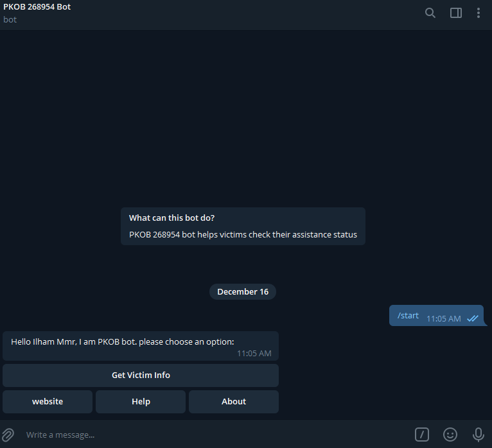492x448 pixels.
Task: Select the About inline button
Action: click(234, 402)
